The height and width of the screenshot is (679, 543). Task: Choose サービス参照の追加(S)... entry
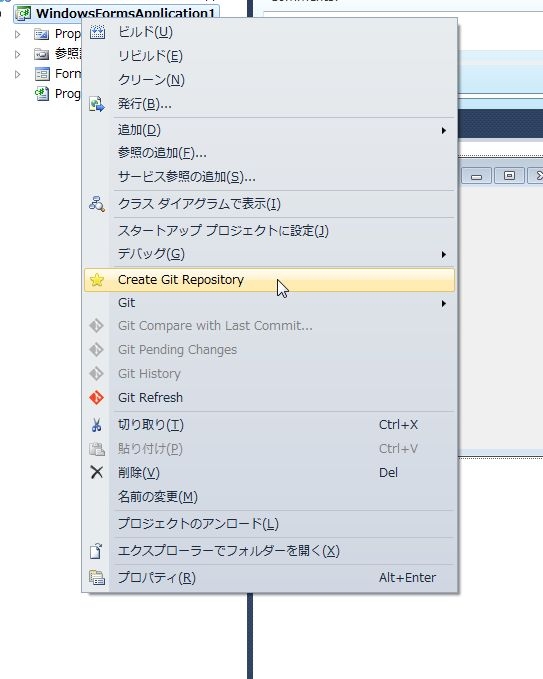click(269, 177)
